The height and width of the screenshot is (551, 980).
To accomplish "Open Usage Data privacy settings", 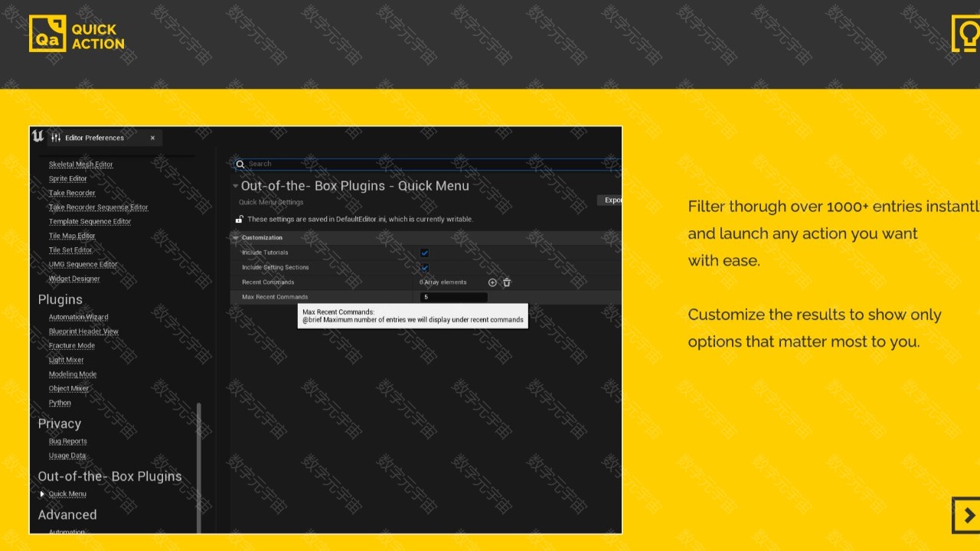I will coord(67,456).
